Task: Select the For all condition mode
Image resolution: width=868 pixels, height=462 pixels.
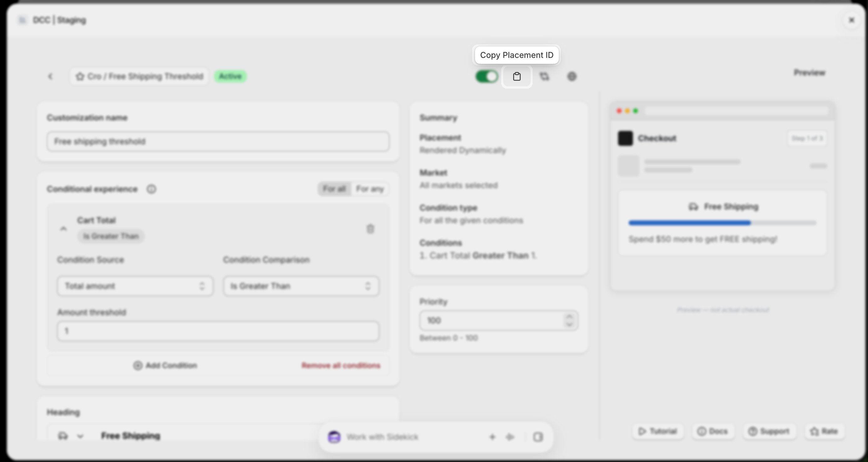Action: [334, 189]
